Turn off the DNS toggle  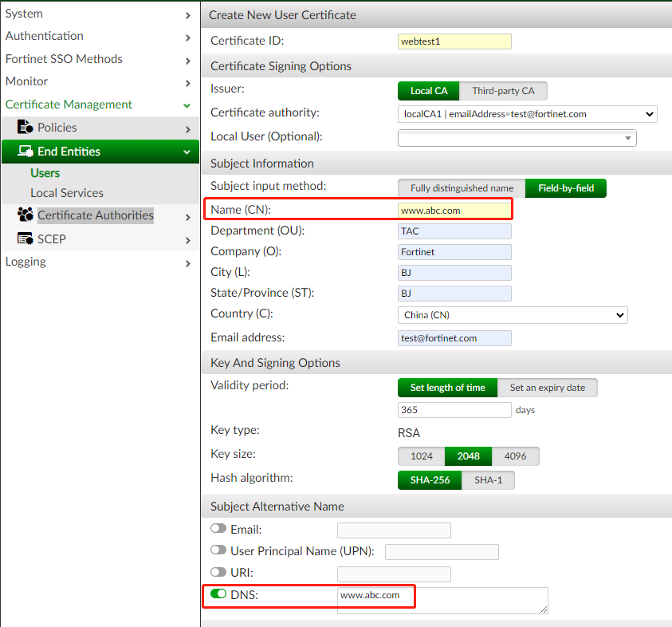(218, 594)
